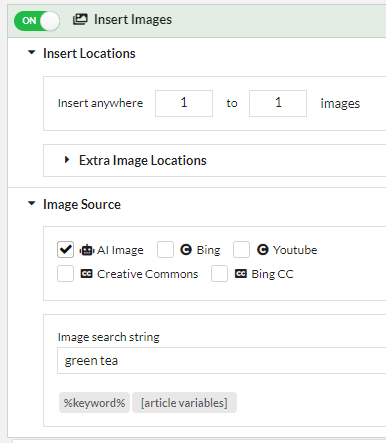Insert the %keyword% variable tag

click(x=94, y=403)
